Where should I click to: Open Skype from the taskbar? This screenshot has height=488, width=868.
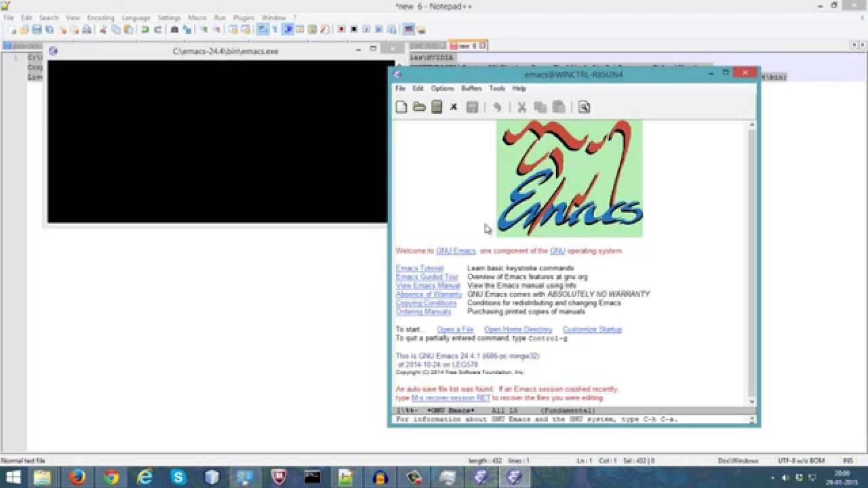(x=178, y=477)
